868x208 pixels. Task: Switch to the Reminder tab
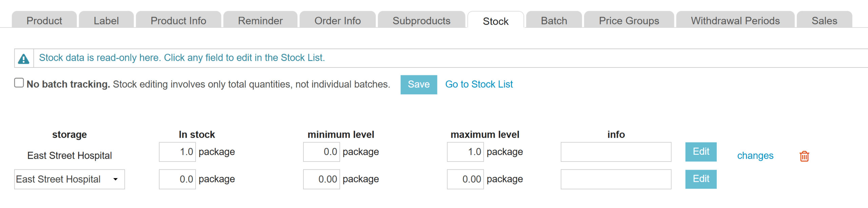click(x=260, y=21)
